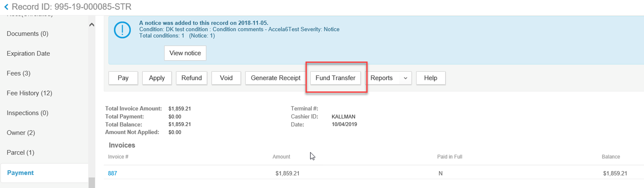Image resolution: width=644 pixels, height=188 pixels.
Task: Open invoice number 887 link
Action: [x=113, y=173]
